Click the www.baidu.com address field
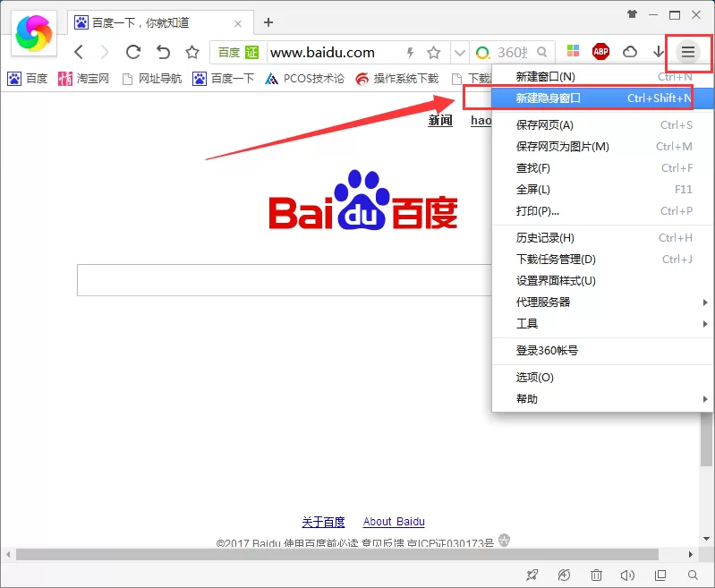Image resolution: width=715 pixels, height=588 pixels. [322, 53]
